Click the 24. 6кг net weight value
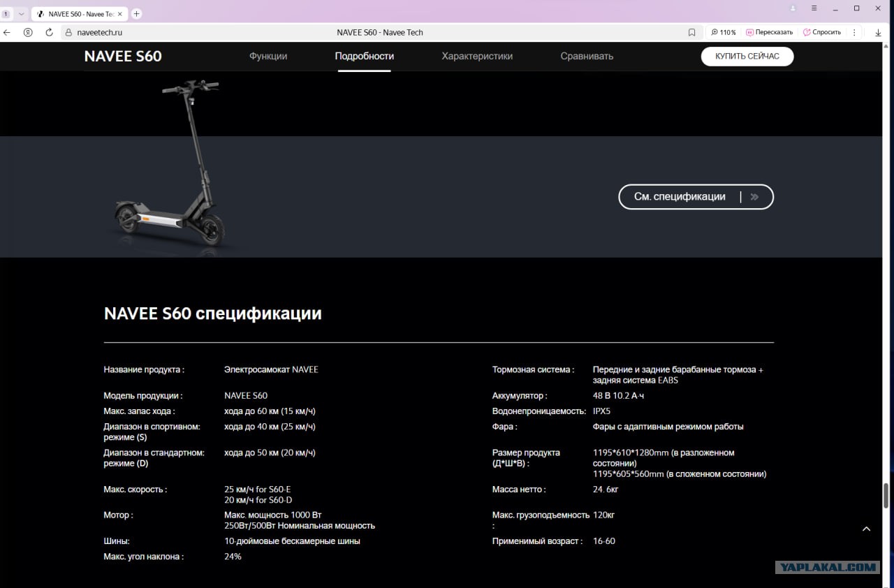This screenshot has height=588, width=894. (x=606, y=490)
